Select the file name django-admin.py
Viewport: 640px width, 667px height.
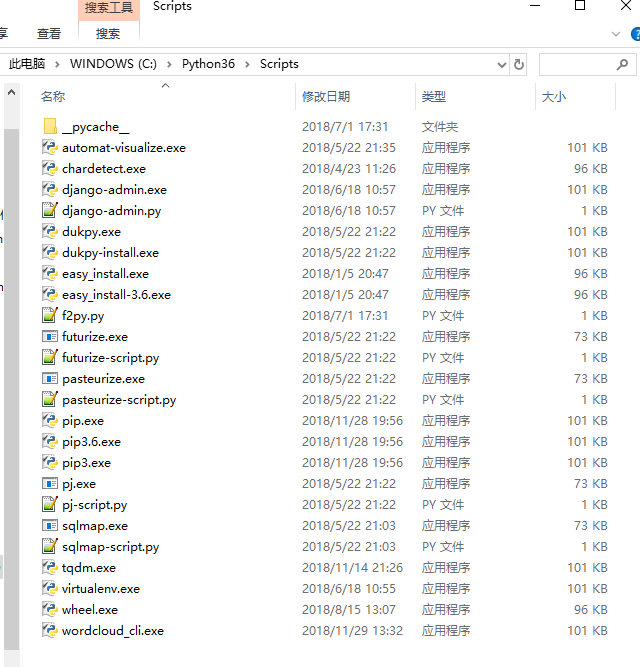(111, 211)
